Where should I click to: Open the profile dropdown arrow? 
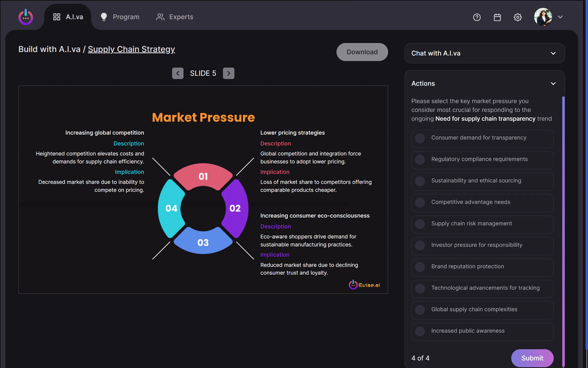click(x=560, y=17)
